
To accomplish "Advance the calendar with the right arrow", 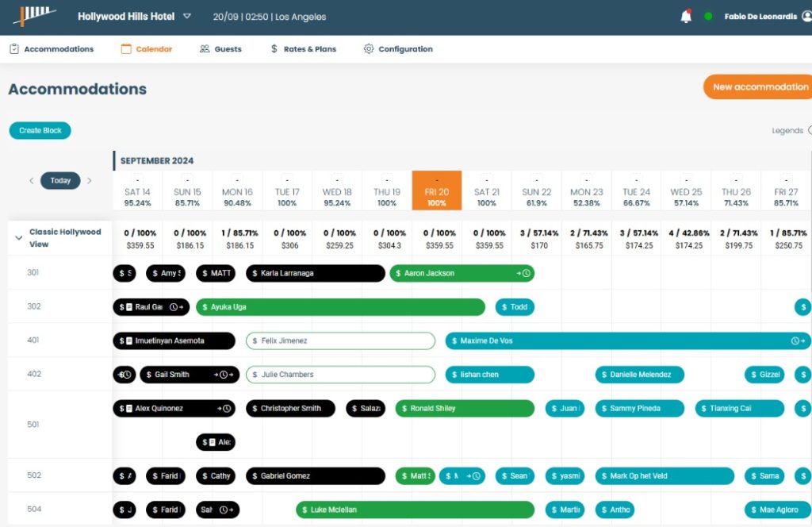I will pos(89,181).
